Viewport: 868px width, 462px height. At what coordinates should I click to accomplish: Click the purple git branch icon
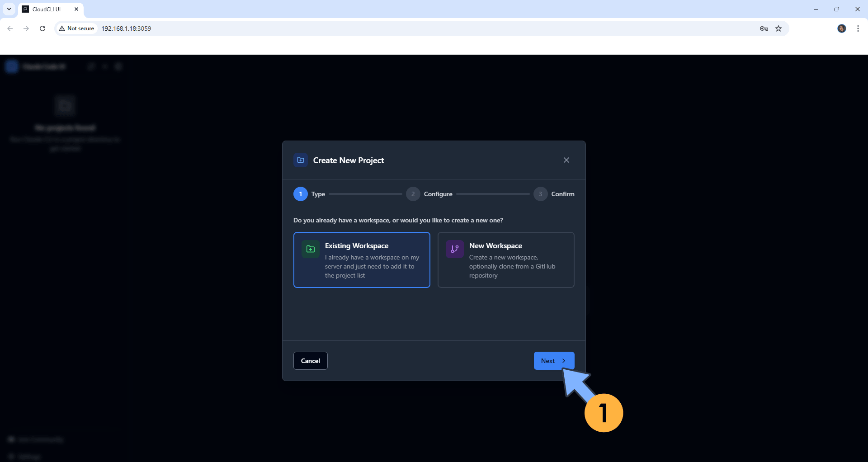pos(454,249)
